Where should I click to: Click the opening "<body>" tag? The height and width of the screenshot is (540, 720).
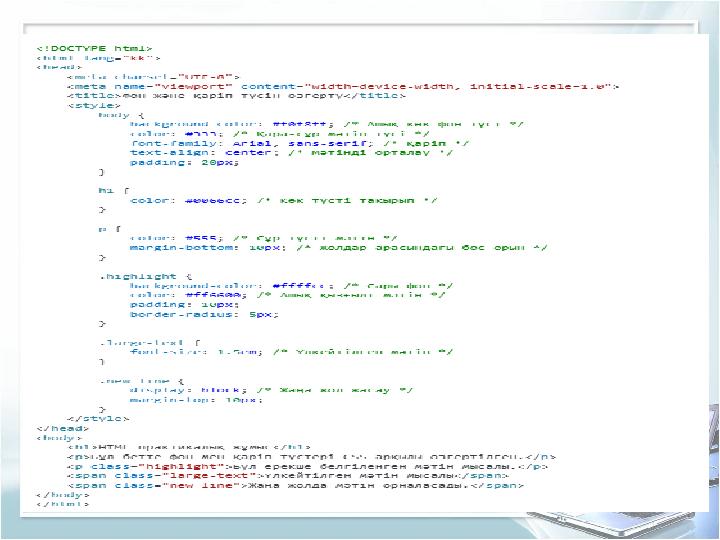pyautogui.click(x=59, y=438)
